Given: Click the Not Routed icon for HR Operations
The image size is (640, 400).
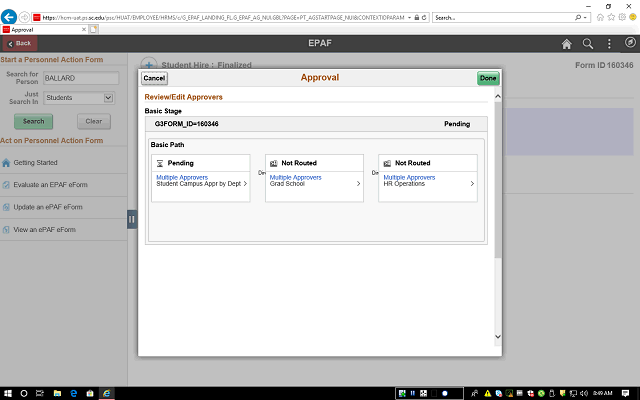Looking at the screenshot, I should click(x=387, y=163).
